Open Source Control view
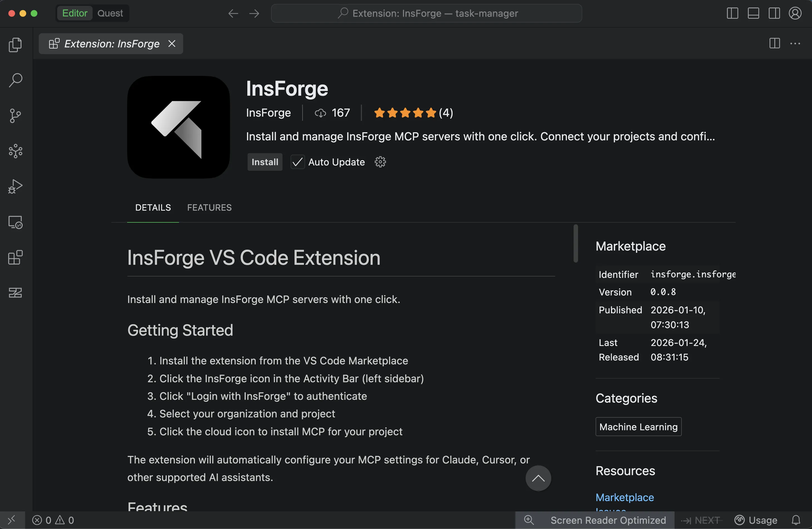812x529 pixels. pyautogui.click(x=15, y=116)
